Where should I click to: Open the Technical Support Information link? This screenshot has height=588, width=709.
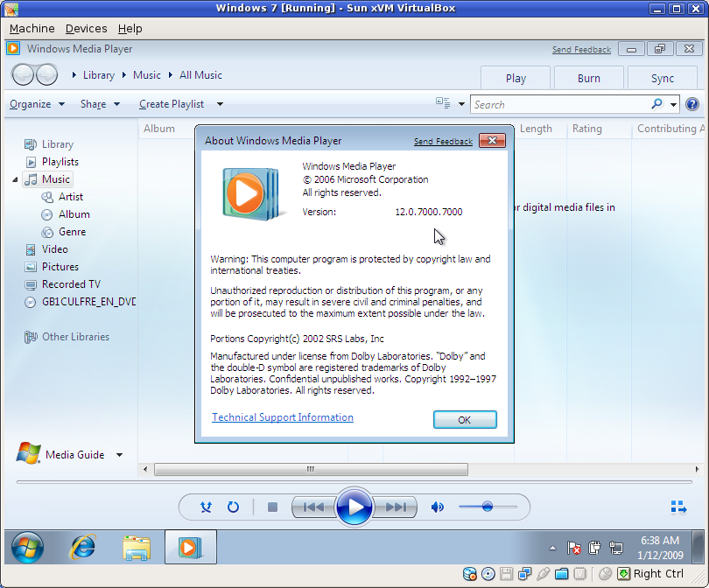click(283, 417)
